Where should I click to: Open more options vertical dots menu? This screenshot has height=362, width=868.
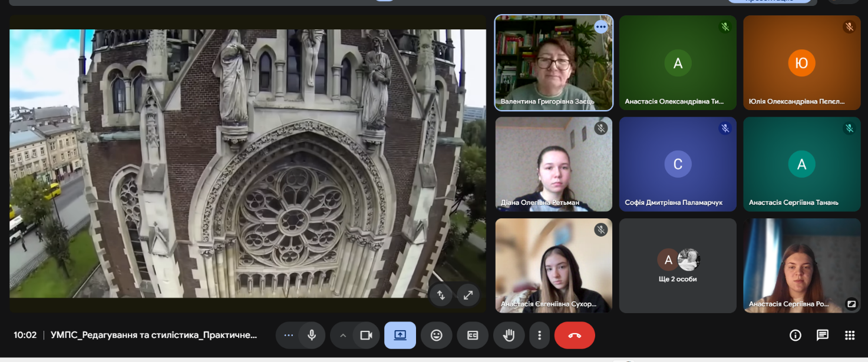tap(539, 335)
